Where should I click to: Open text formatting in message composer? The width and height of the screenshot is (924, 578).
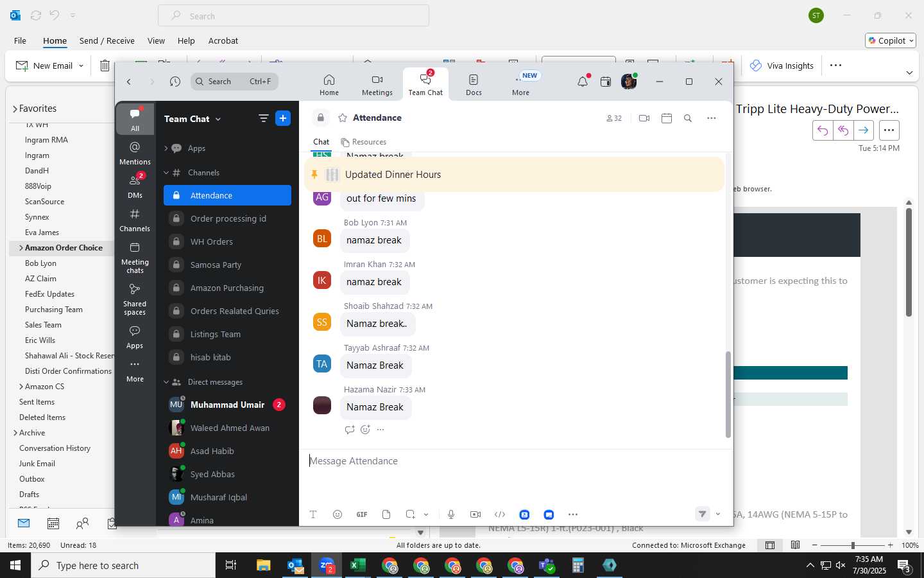pos(313,514)
